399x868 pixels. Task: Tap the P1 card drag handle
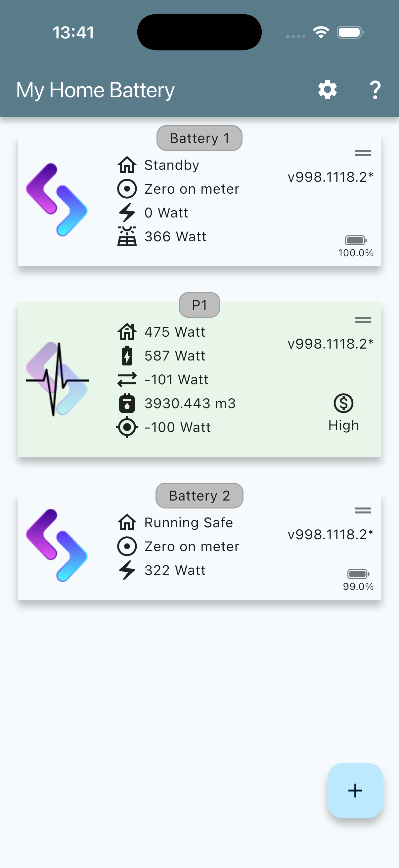point(363,319)
